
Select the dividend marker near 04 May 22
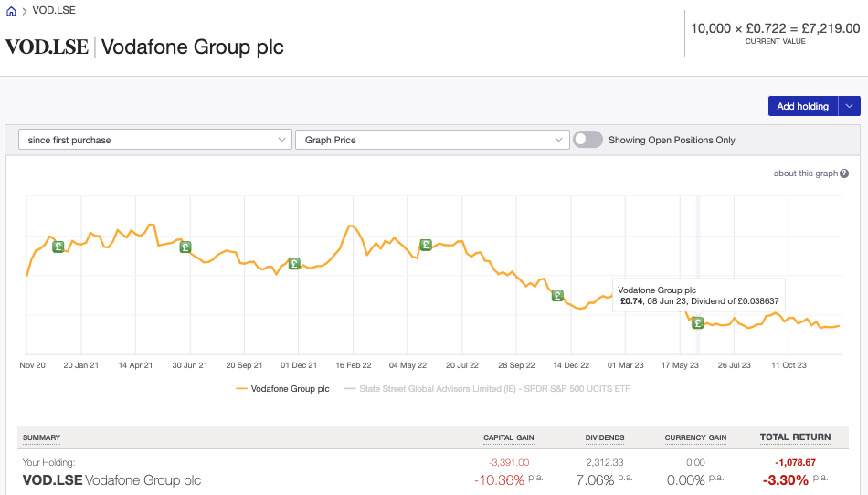coord(426,245)
